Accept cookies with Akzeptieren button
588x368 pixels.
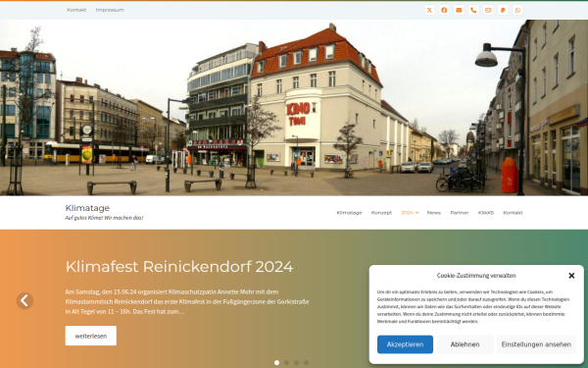point(405,344)
